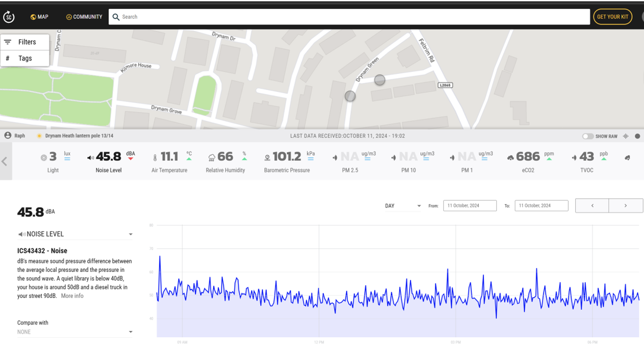Open the DAY range dropdown
The image size is (644, 356).
402,206
